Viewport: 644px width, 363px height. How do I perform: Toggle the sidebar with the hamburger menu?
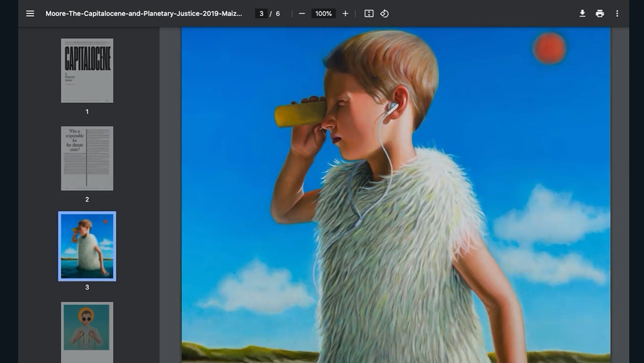(x=30, y=13)
